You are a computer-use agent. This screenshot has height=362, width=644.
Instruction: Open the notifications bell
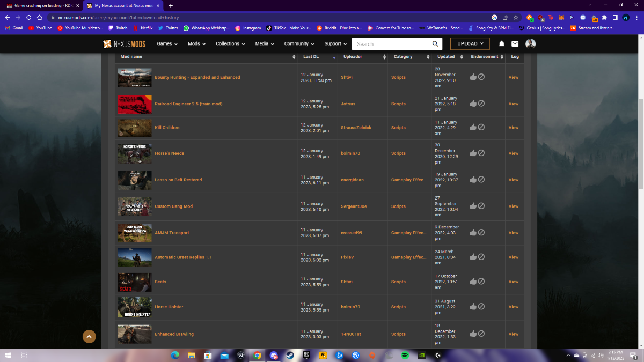501,44
